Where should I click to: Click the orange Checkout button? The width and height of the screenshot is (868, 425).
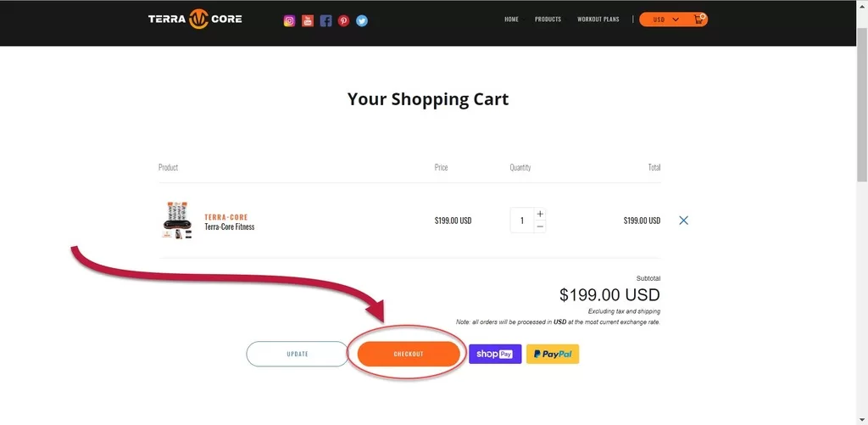pos(409,354)
